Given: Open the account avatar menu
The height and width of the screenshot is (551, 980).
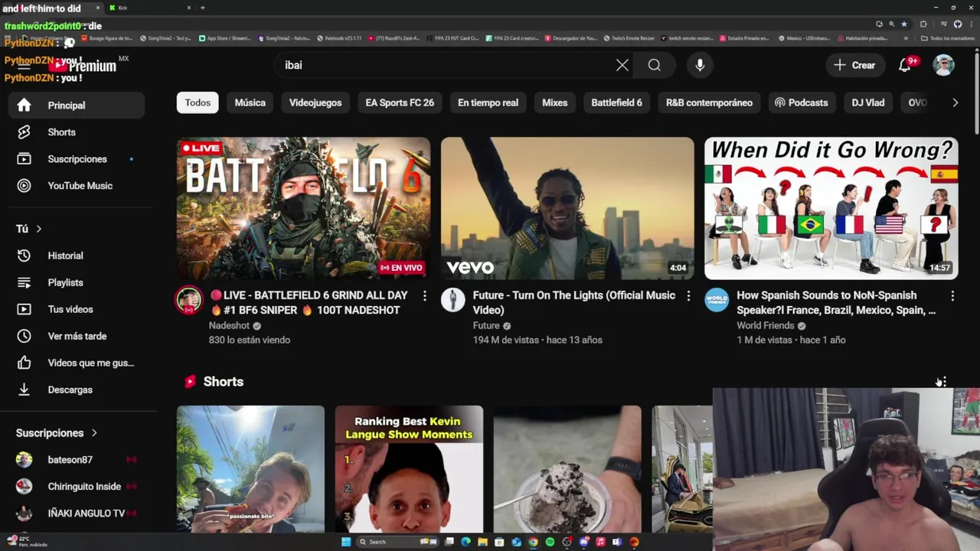Looking at the screenshot, I should 943,65.
